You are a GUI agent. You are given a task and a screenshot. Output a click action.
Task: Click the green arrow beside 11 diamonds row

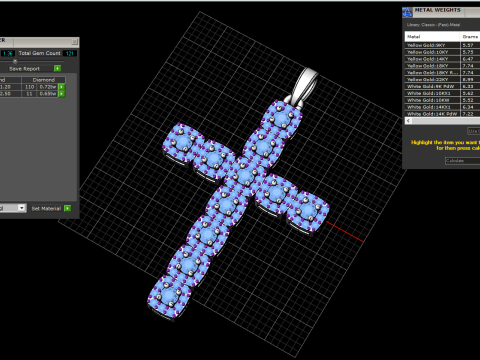[x=61, y=94]
